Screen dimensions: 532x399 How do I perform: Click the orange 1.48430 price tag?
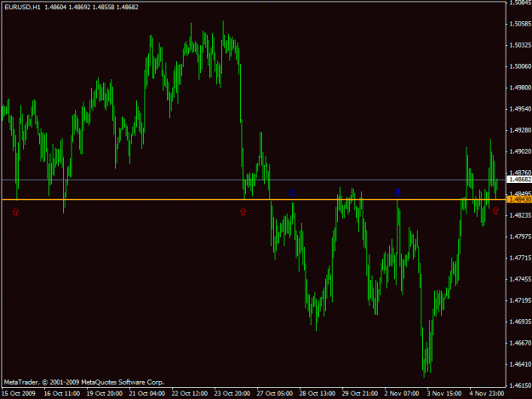pos(519,199)
